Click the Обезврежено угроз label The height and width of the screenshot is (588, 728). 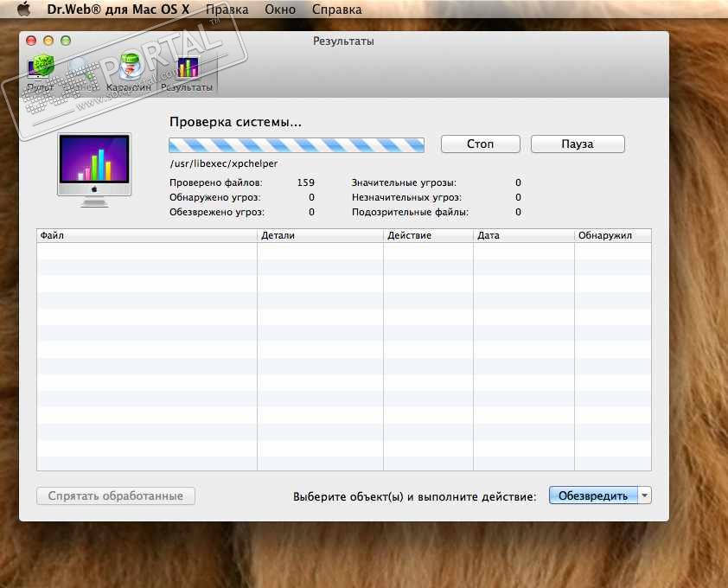(217, 212)
